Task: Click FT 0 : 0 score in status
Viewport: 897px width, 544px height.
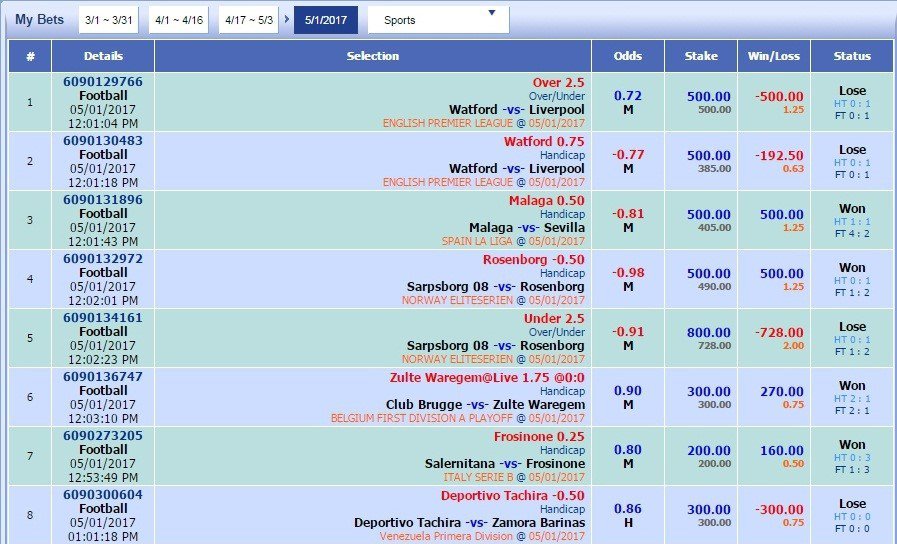Action: (x=852, y=528)
